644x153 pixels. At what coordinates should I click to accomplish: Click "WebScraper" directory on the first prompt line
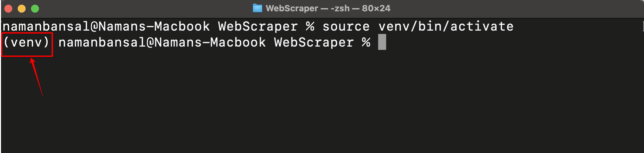click(258, 27)
